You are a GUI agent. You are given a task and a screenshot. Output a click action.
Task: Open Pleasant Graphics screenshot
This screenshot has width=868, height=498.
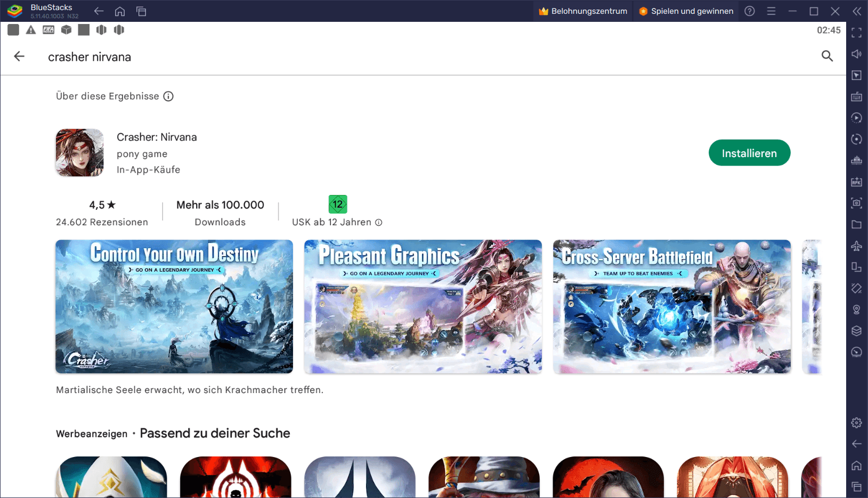coord(423,306)
